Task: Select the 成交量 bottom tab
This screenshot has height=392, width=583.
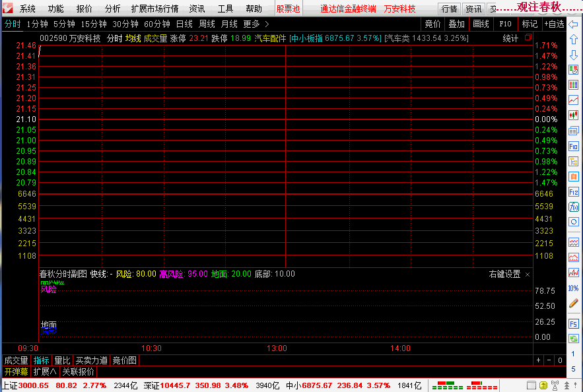Action: (x=16, y=360)
